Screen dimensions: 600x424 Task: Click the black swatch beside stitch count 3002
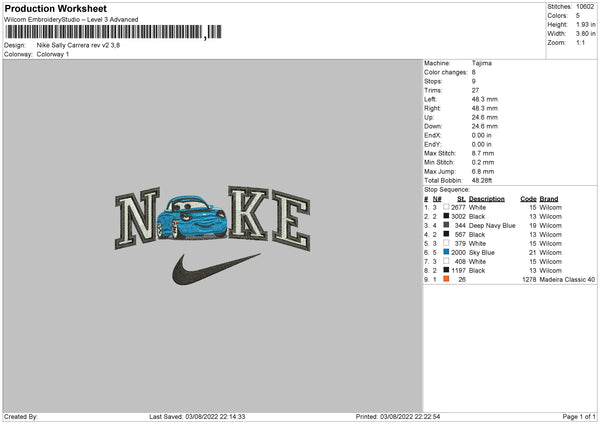click(x=446, y=216)
